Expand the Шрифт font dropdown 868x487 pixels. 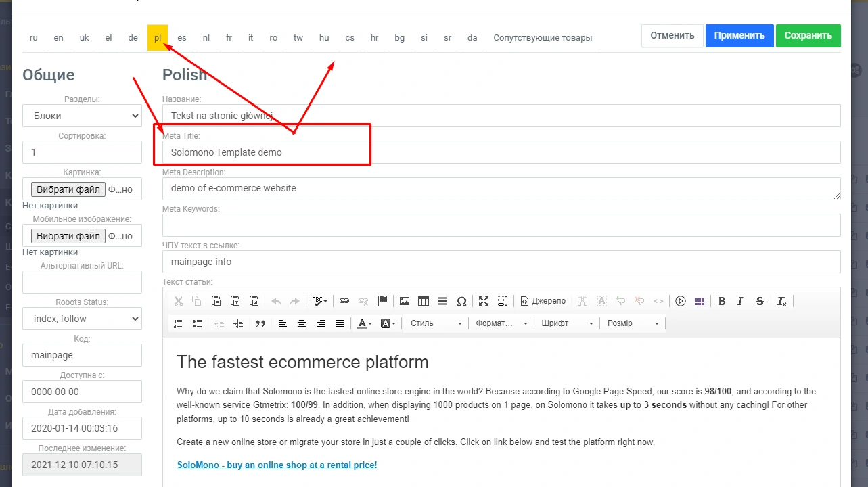(x=567, y=323)
